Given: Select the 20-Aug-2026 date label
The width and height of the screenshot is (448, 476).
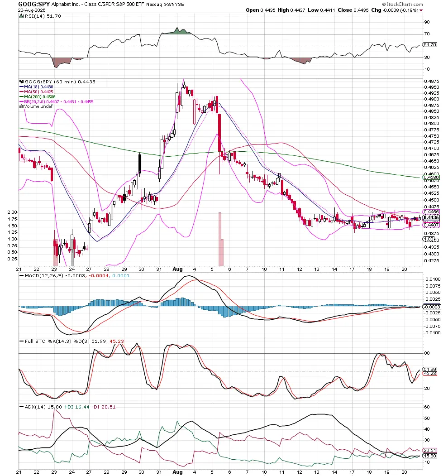Looking at the screenshot, I should click(x=32, y=10).
